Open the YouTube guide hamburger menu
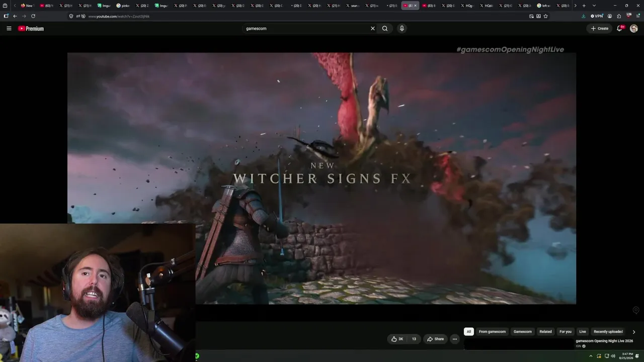The height and width of the screenshot is (362, 644). click(9, 29)
